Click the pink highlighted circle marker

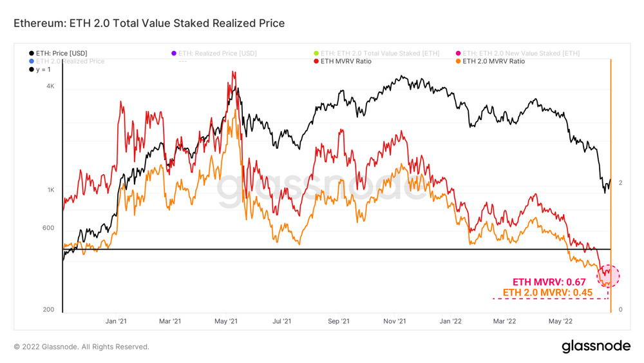609,276
